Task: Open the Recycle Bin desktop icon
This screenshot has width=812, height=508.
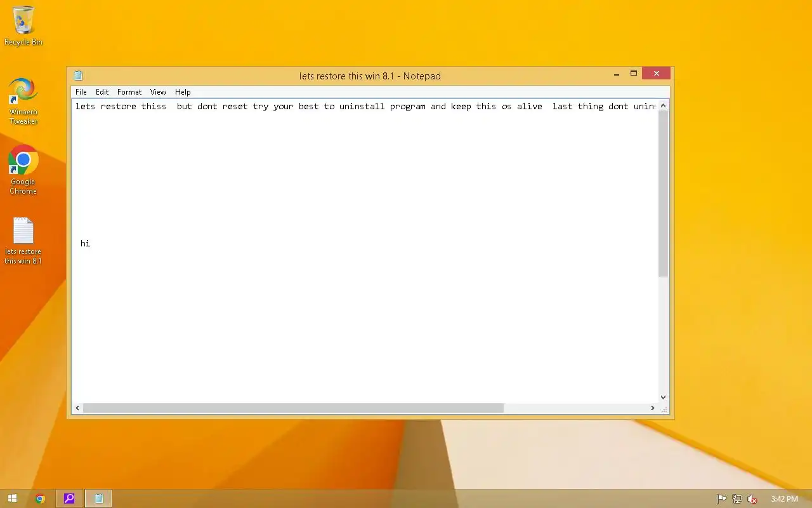Action: (x=23, y=26)
